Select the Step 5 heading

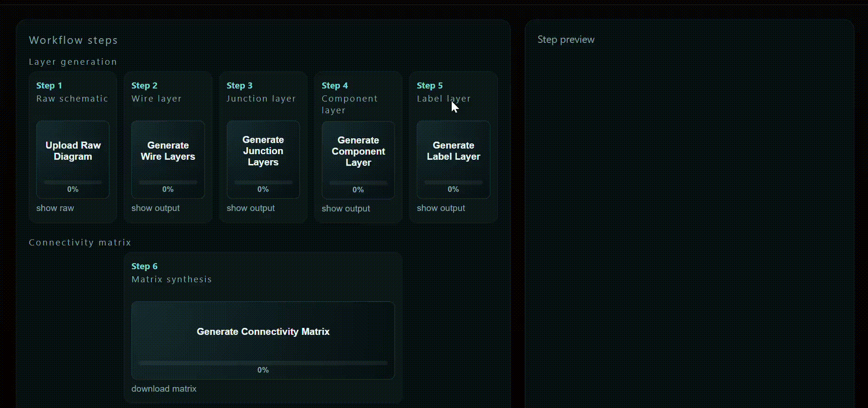pos(430,86)
